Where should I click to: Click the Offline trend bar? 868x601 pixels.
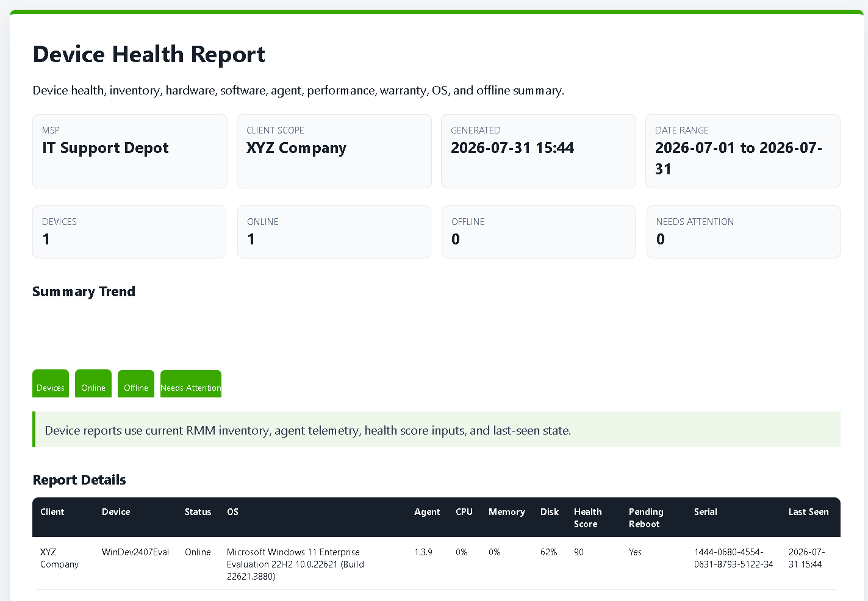pos(136,383)
